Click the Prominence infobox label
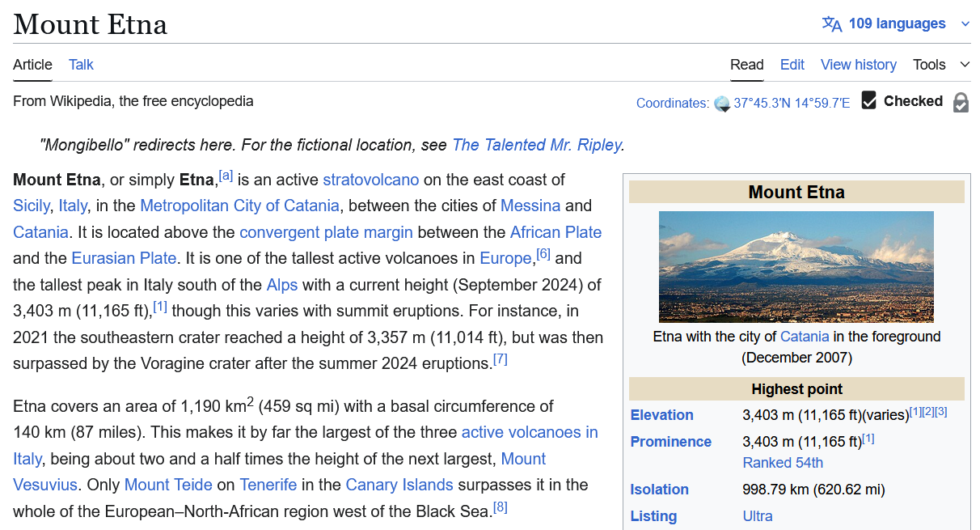This screenshot has width=980, height=530. (x=671, y=442)
